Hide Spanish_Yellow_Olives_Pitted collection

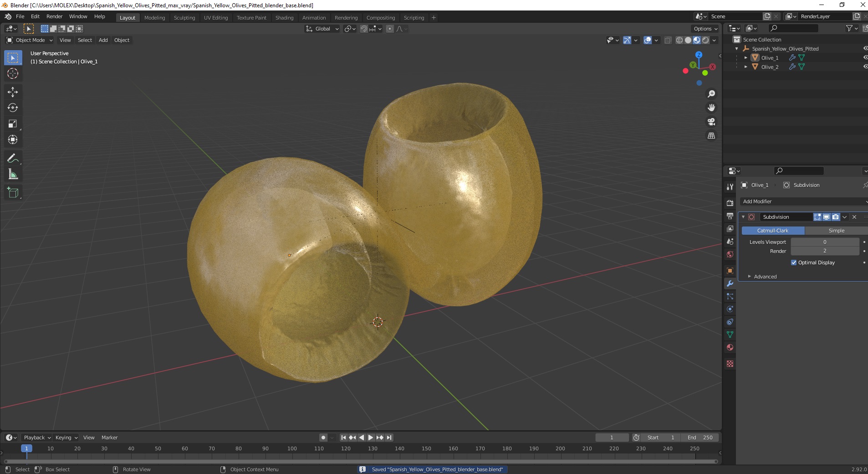[865, 48]
